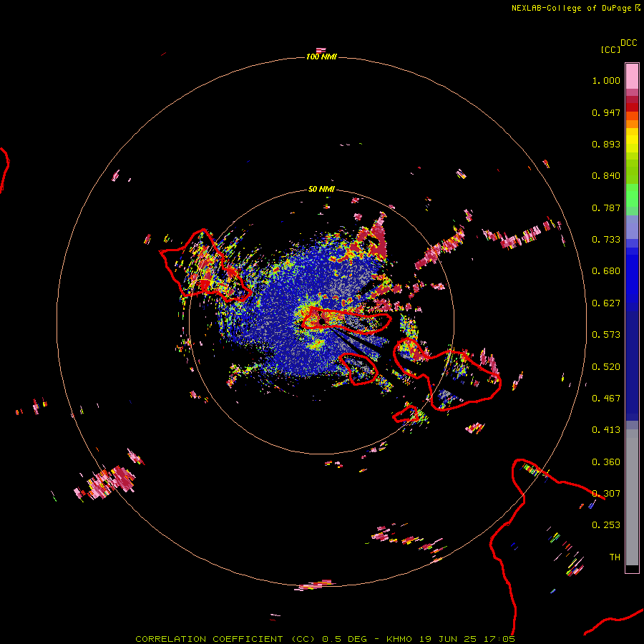
Task: Click the gray lower segment of the color bar
Action: 632,497
